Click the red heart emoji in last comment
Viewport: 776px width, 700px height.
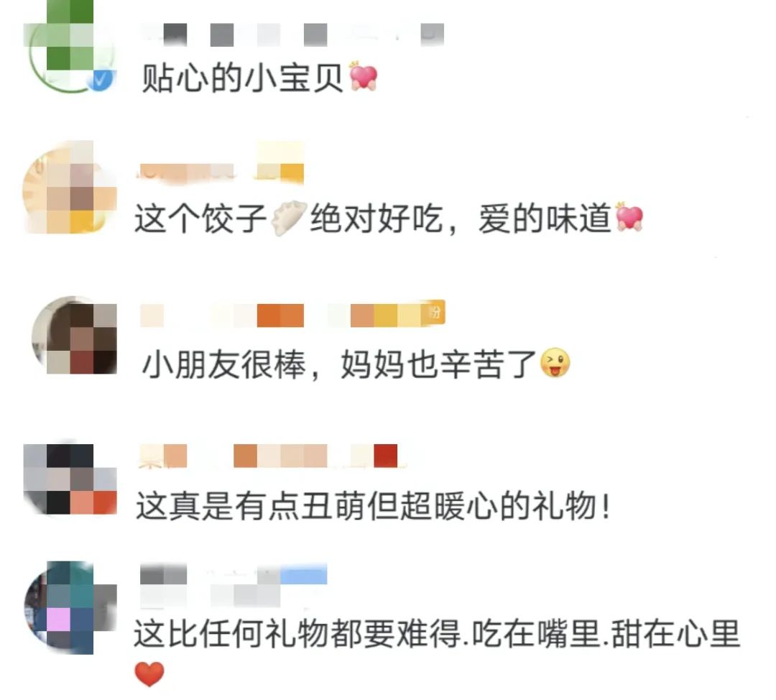coord(149,674)
